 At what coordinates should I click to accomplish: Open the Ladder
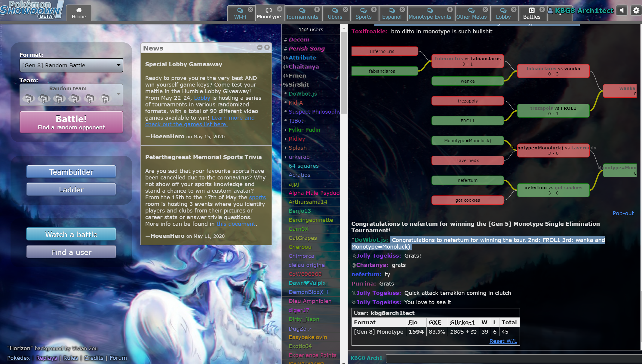pyautogui.click(x=71, y=189)
